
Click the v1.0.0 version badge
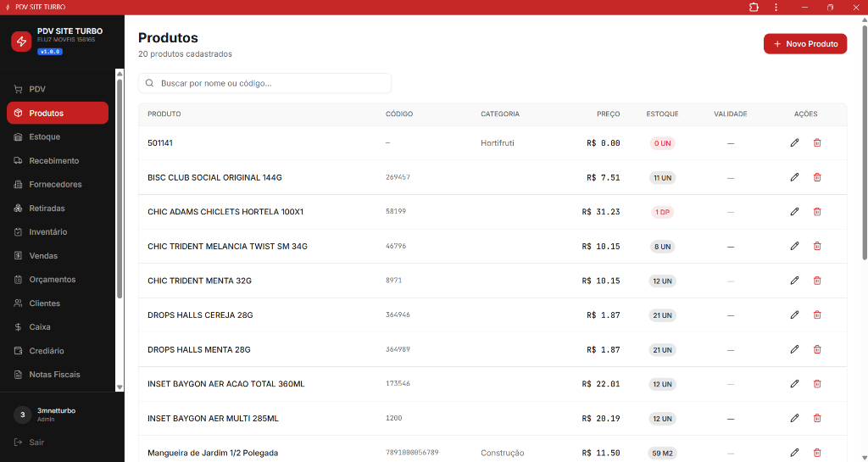point(50,52)
